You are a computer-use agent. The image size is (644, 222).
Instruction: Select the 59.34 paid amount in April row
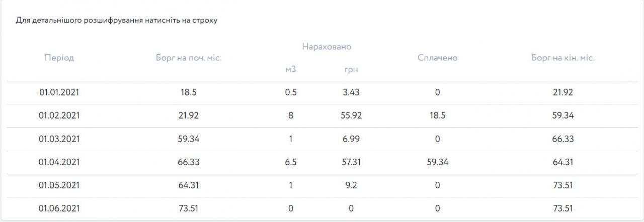click(437, 162)
